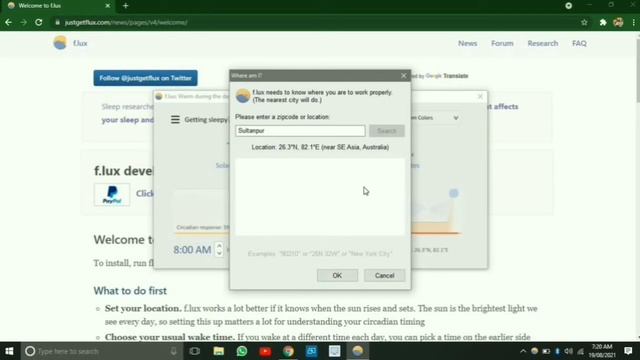Screen dimensions: 640x360
Task: Open the hamburger menu in f.lux window
Action: pos(175,119)
